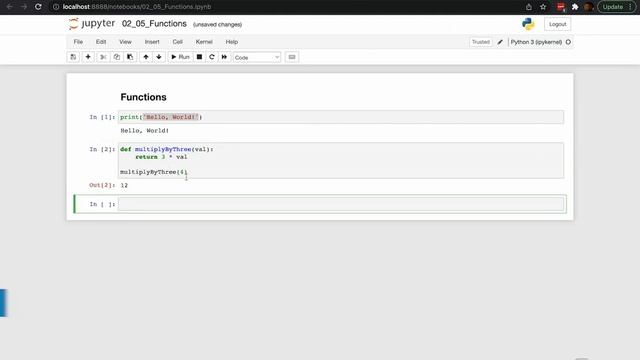Rename notebook title 02_05_Functions
The width and height of the screenshot is (640, 360).
[x=154, y=24]
